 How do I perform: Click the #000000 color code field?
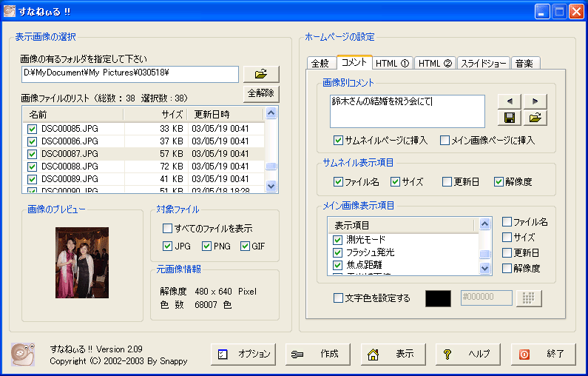click(x=487, y=298)
